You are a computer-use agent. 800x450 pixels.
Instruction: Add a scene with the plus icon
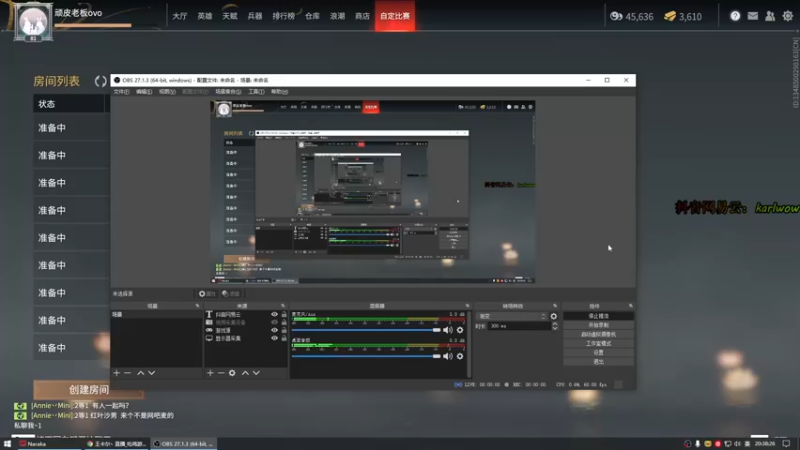(x=116, y=373)
